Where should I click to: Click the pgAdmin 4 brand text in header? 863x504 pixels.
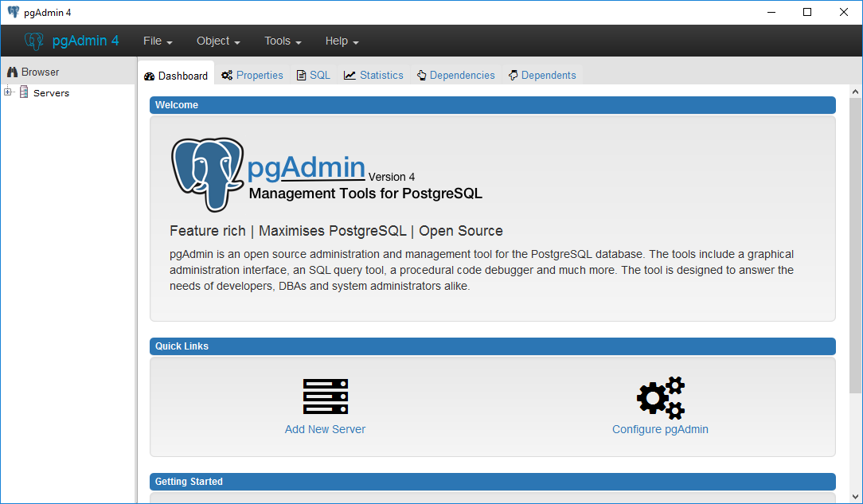coord(85,41)
